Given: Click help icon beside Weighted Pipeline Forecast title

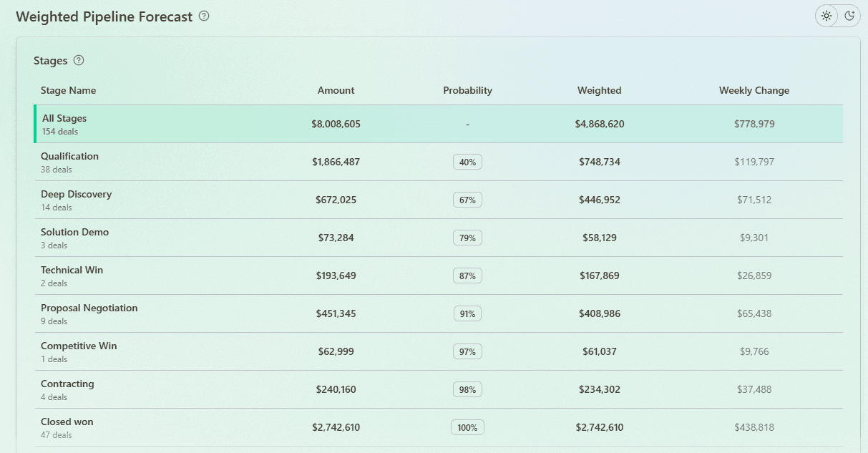Looking at the screenshot, I should pos(204,16).
